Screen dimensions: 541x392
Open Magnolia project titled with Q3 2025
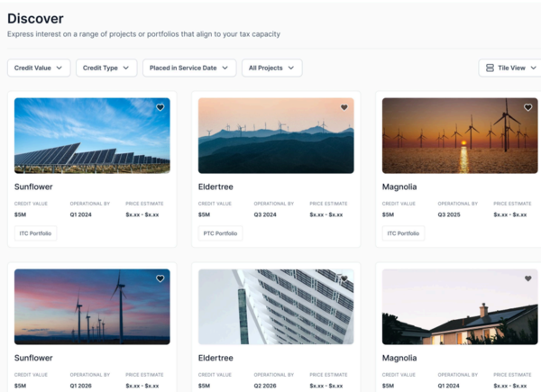click(x=399, y=187)
